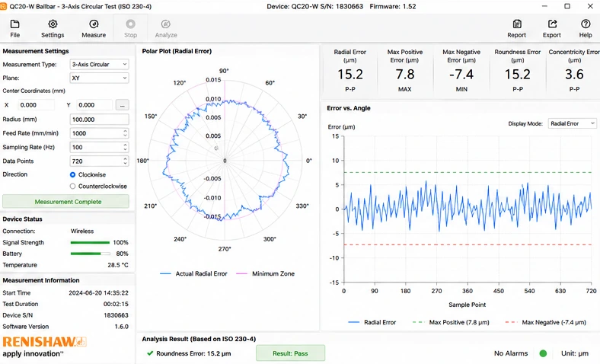600x364 pixels.
Task: Click the polar radial error plot
Action: (225, 161)
